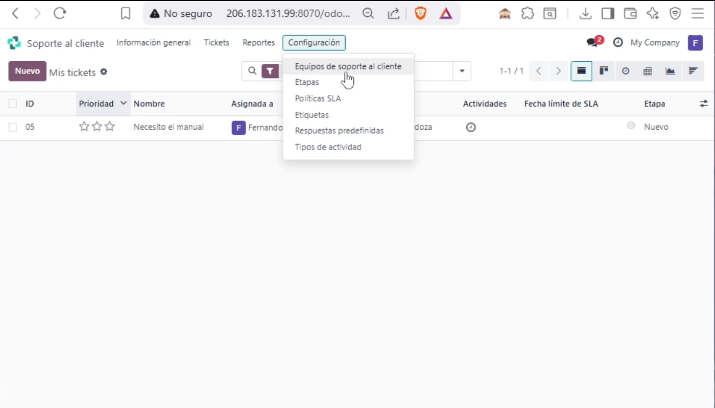
Task: Click the search magnifier icon
Action: click(x=252, y=71)
